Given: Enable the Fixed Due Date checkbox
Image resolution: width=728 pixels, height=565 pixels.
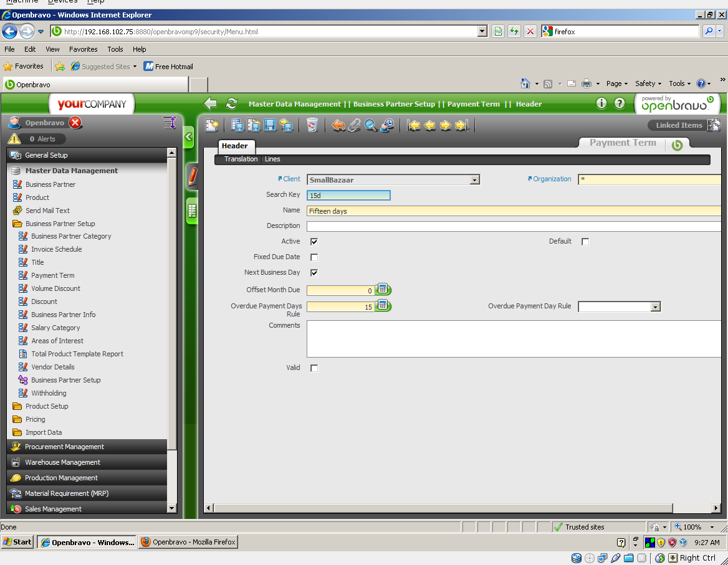Looking at the screenshot, I should click(x=314, y=257).
